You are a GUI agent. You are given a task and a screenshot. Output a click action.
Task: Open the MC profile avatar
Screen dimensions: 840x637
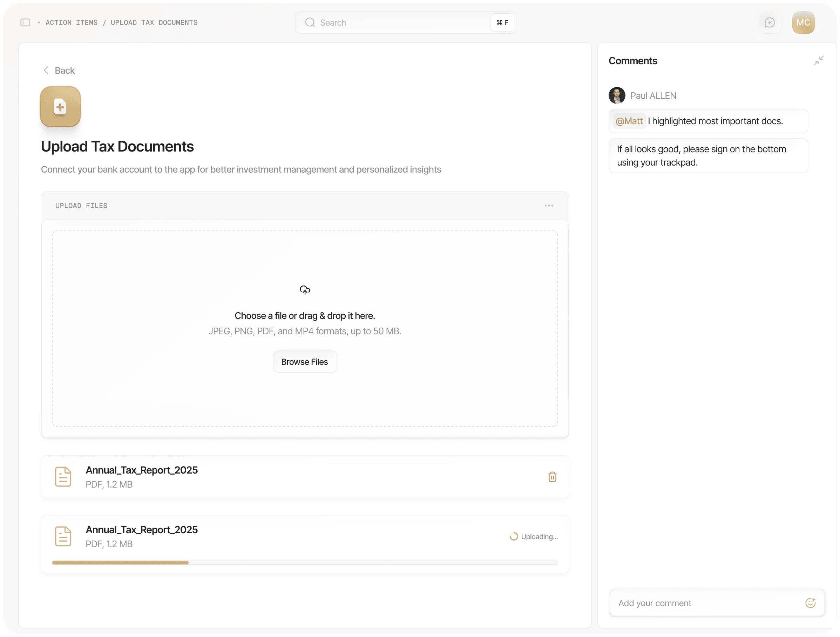pos(804,22)
